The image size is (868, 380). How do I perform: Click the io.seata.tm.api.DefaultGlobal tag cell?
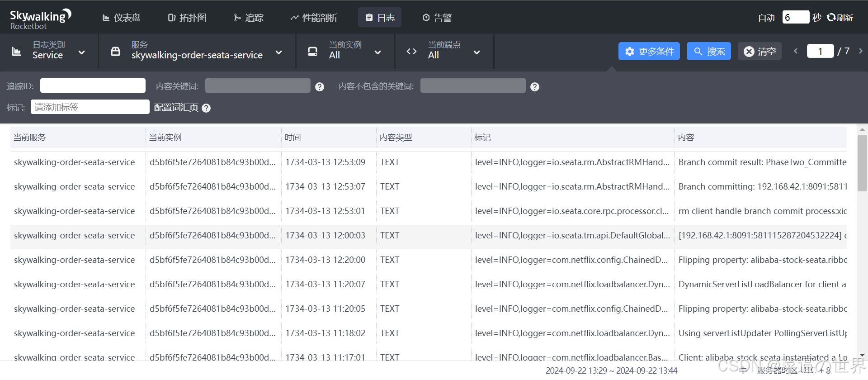coord(572,236)
